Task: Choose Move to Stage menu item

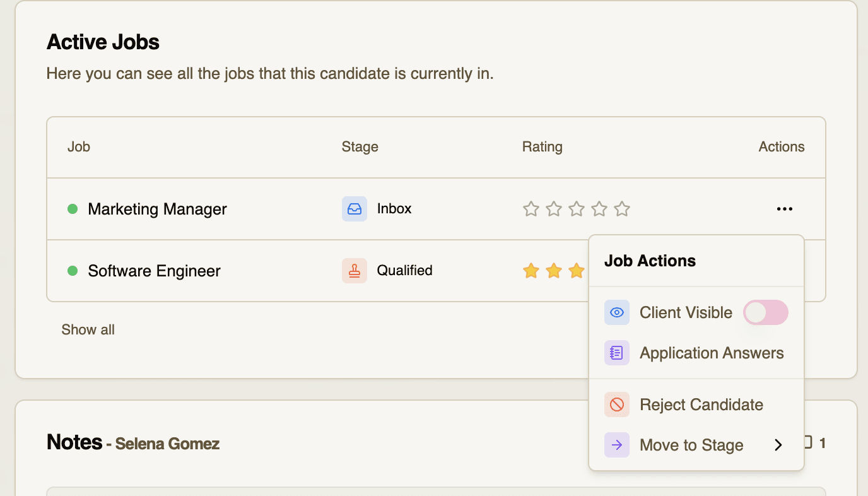Action: pyautogui.click(x=696, y=445)
